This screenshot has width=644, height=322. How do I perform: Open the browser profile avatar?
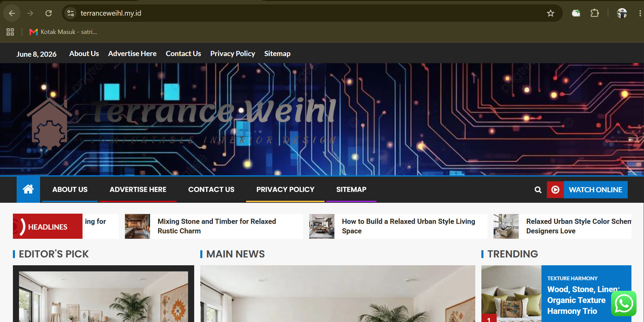tap(622, 13)
